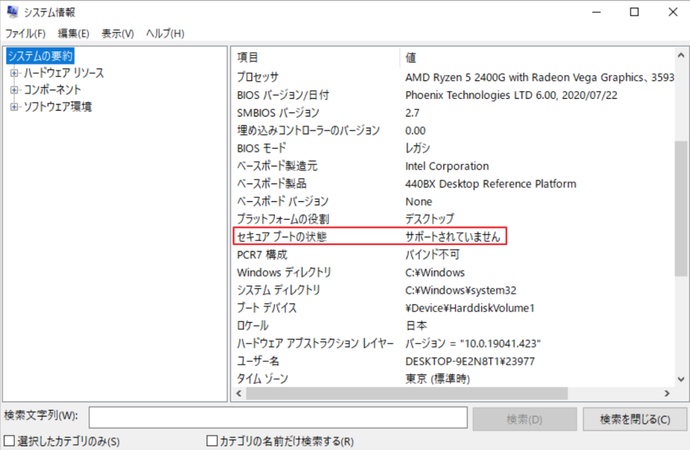This screenshot has height=450, width=690.
Task: Toggle カテゴリの名前だけ検索する checkbox
Action: click(x=212, y=441)
